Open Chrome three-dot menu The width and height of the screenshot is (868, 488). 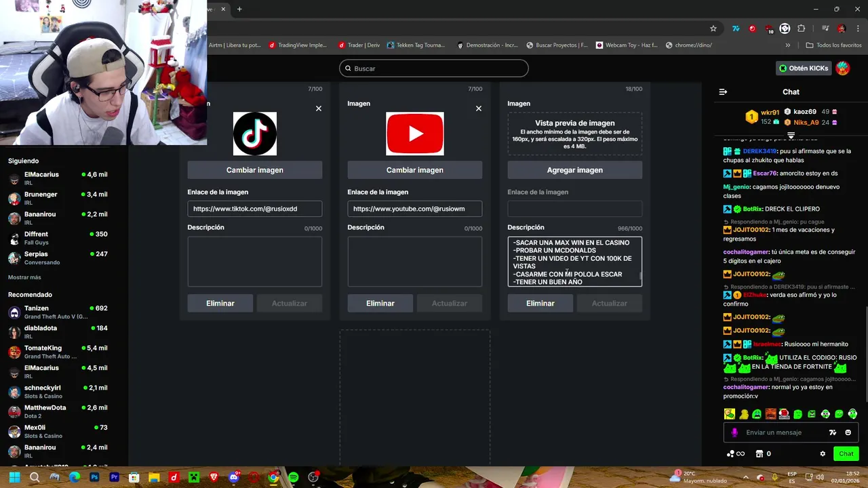(858, 28)
